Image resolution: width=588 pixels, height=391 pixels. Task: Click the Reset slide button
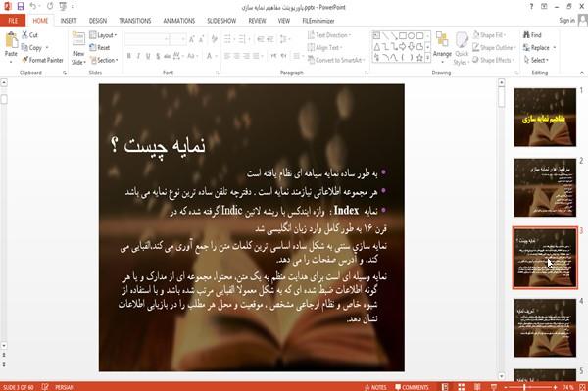pos(100,48)
